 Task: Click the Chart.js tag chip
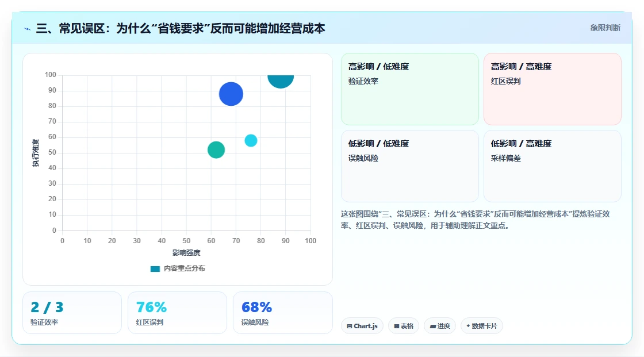pos(362,326)
